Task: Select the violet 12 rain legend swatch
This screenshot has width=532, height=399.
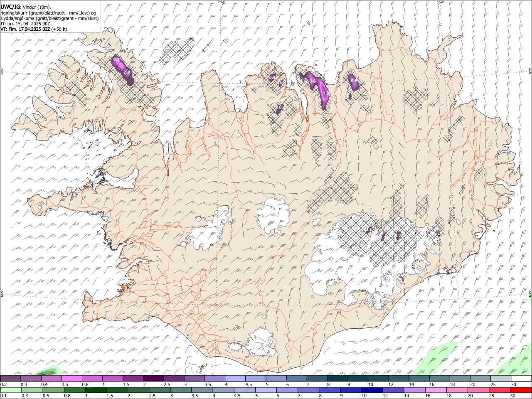Action: pos(394,390)
